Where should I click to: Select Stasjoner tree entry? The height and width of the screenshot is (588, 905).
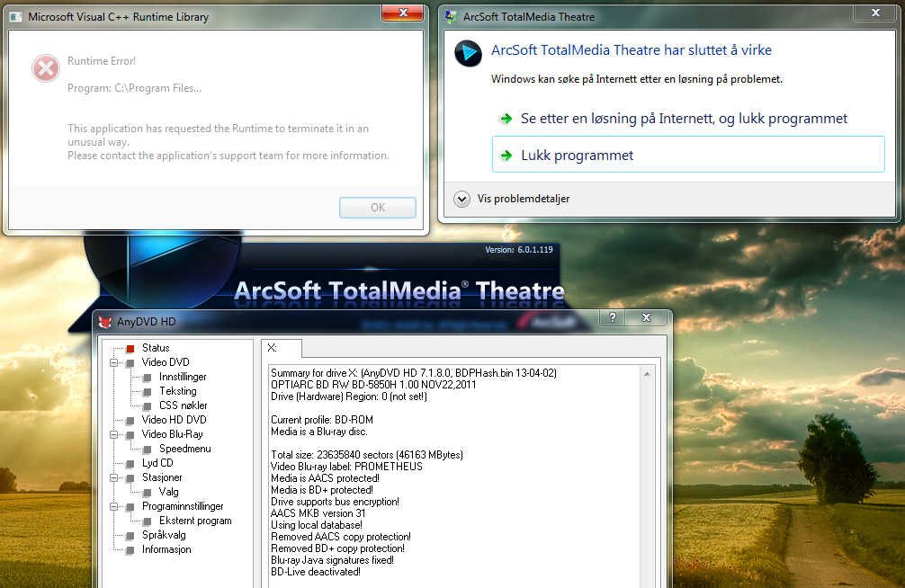[162, 477]
